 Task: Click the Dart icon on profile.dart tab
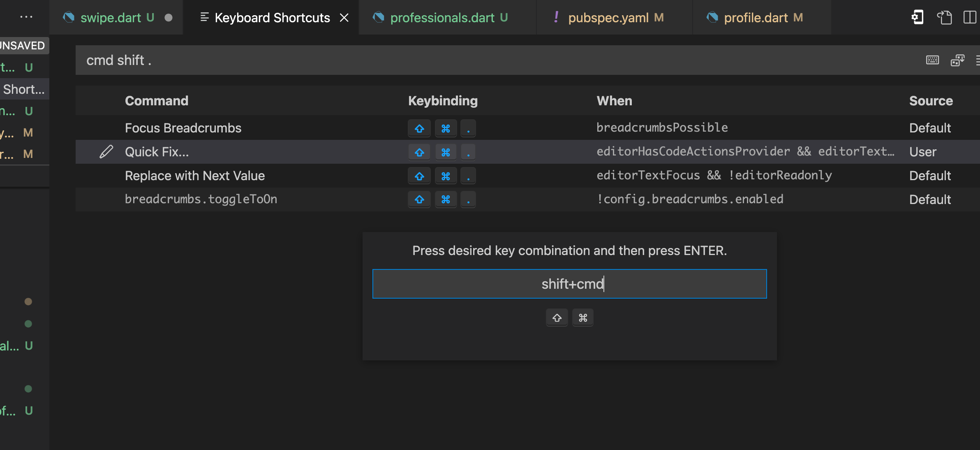pyautogui.click(x=712, y=17)
